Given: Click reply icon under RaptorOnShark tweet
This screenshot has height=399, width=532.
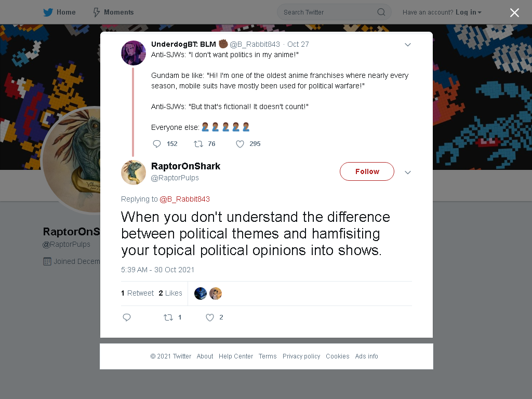Looking at the screenshot, I should pos(127,317).
